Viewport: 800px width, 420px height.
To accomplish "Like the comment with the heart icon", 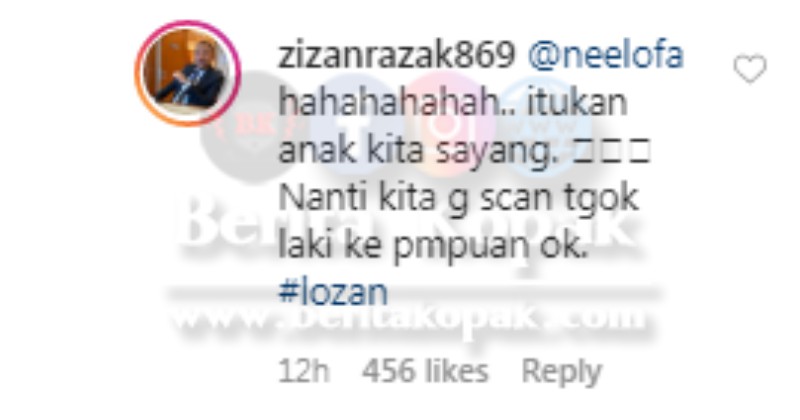I will (x=750, y=68).
